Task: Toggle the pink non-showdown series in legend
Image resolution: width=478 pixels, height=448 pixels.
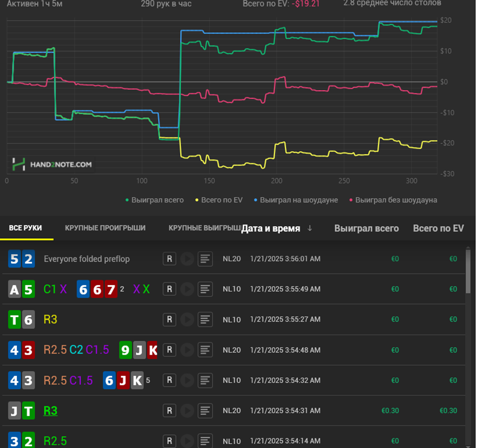Action: click(393, 200)
